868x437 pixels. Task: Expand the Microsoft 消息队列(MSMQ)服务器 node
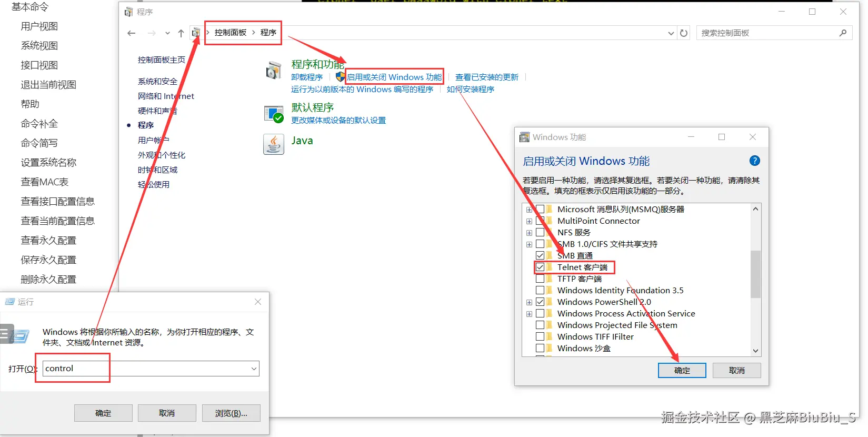pyautogui.click(x=529, y=210)
